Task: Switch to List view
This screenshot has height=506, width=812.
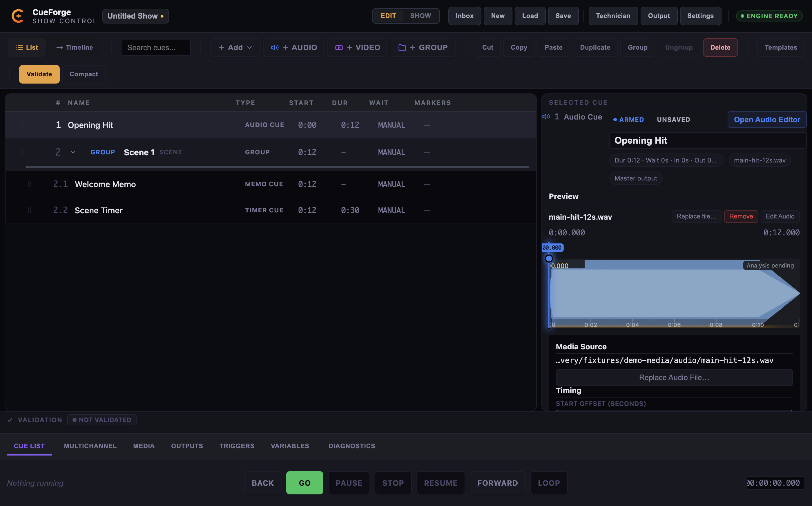Action: pyautogui.click(x=27, y=48)
